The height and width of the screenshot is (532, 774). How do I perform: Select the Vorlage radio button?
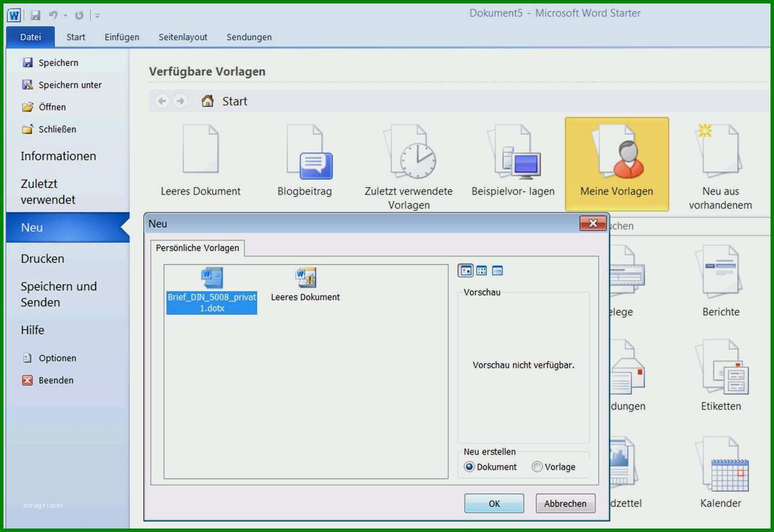(x=553, y=467)
